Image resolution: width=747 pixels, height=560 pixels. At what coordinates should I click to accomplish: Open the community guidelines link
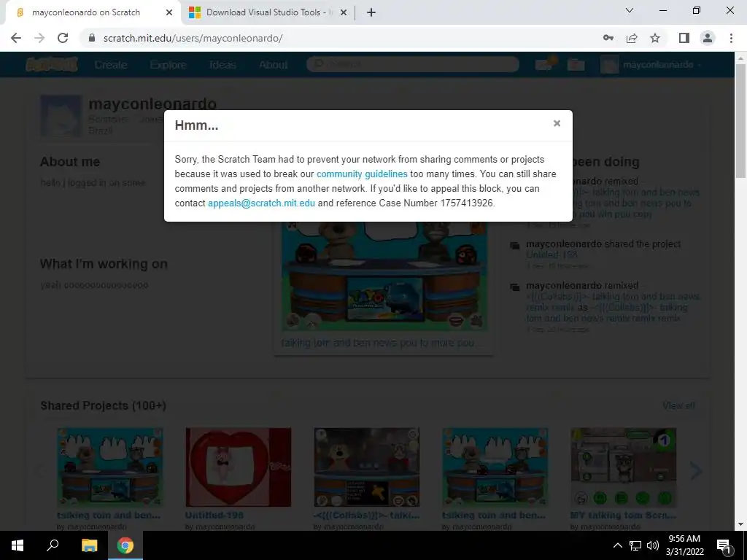[x=362, y=174]
